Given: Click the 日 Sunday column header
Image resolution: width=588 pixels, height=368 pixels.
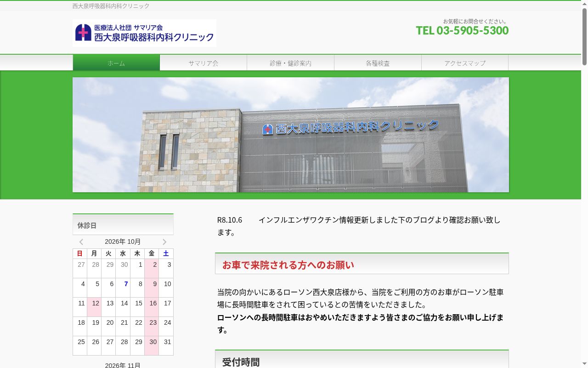Looking at the screenshot, I should point(80,253).
